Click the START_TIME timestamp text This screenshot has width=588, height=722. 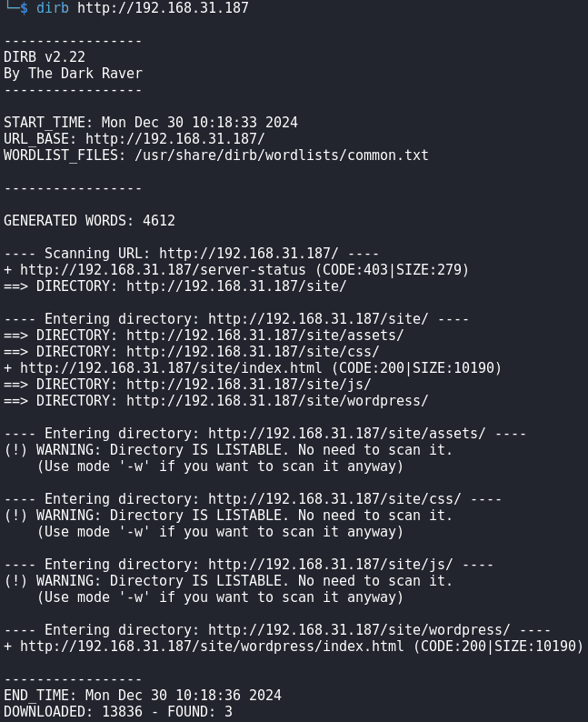click(x=200, y=123)
